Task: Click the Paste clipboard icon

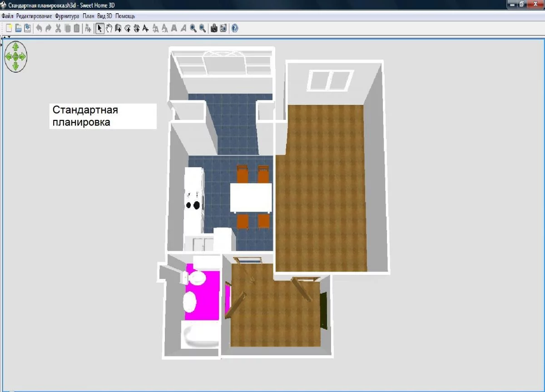Action: [x=76, y=28]
